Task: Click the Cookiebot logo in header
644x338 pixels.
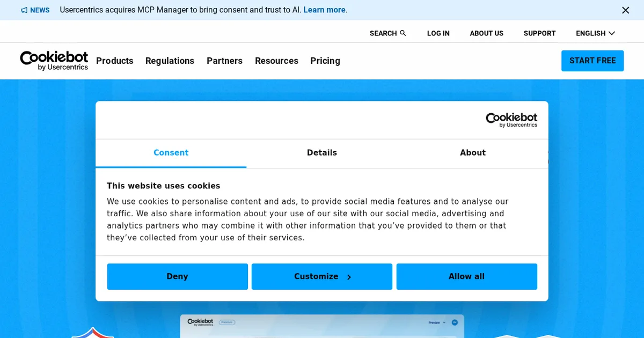Action: 54,61
